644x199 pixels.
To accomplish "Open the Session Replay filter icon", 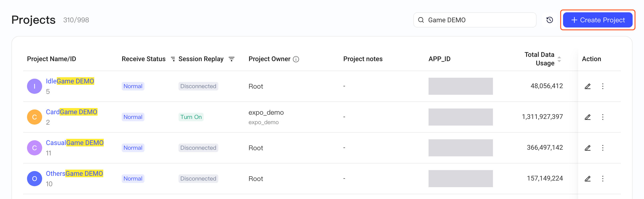I will (x=232, y=59).
